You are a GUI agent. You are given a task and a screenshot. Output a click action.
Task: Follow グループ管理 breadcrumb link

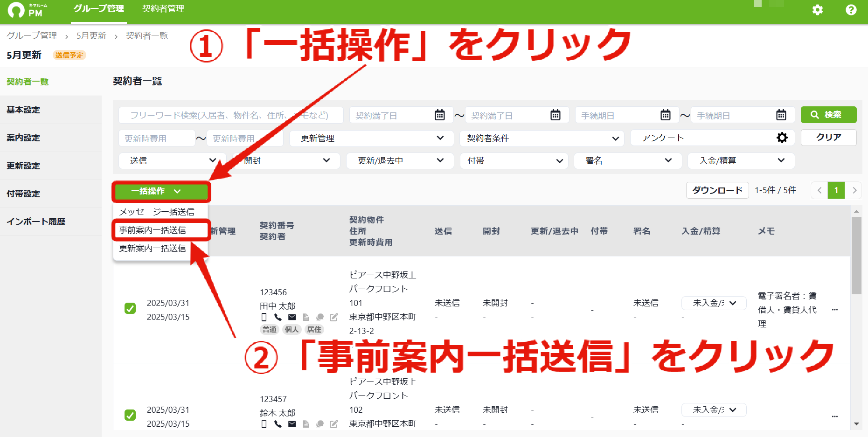pos(32,36)
